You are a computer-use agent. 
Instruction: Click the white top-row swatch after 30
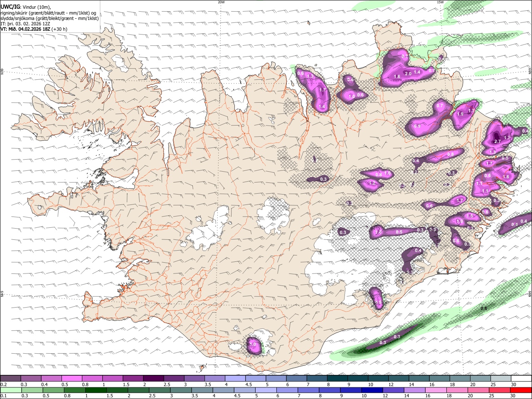521,378
